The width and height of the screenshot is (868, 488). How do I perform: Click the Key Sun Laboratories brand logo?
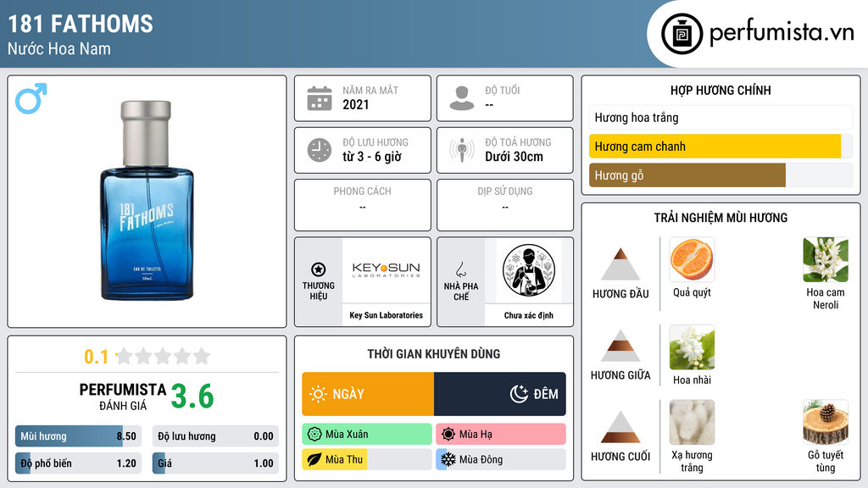point(387,270)
